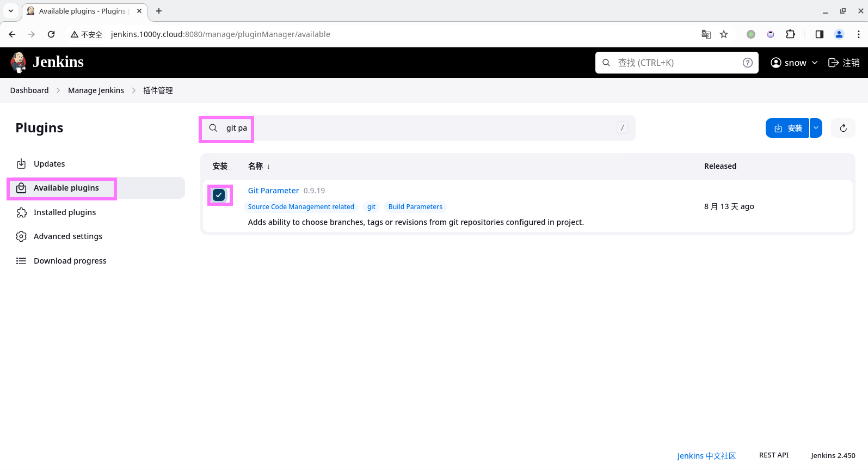This screenshot has height=470, width=868.
Task: Open search help question mark icon
Action: pos(748,63)
